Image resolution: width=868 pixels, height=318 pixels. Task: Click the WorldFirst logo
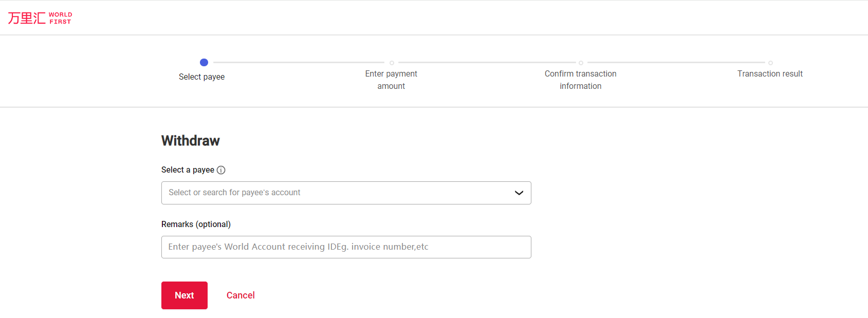[x=40, y=18]
